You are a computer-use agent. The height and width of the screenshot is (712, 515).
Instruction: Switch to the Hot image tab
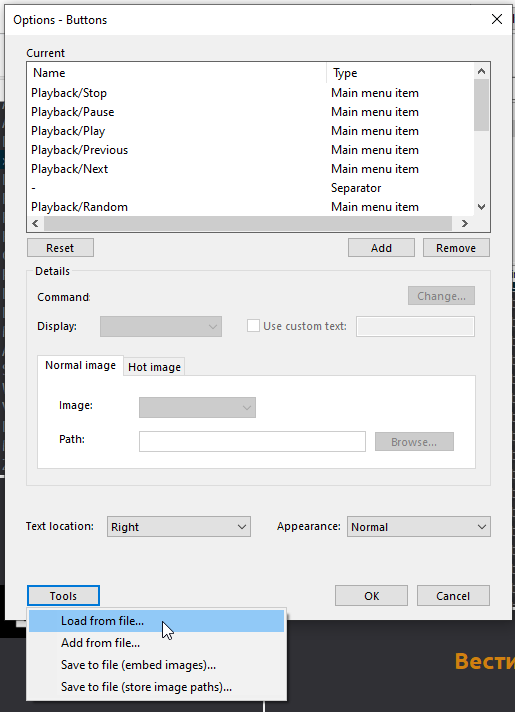coord(154,367)
